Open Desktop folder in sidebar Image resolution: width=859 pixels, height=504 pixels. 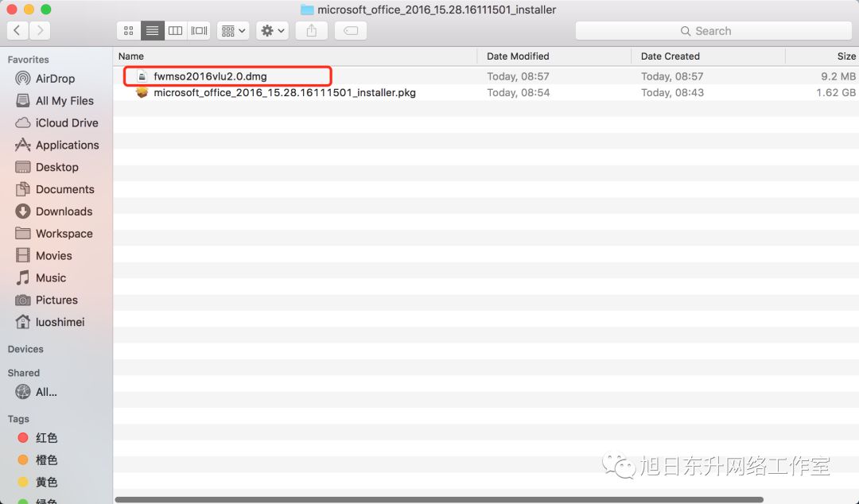(48, 167)
